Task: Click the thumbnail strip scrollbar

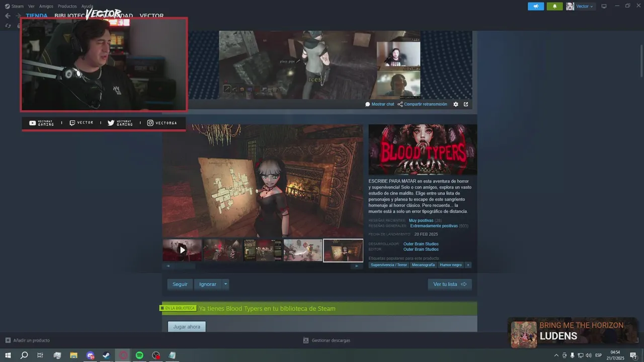Action: (262, 265)
